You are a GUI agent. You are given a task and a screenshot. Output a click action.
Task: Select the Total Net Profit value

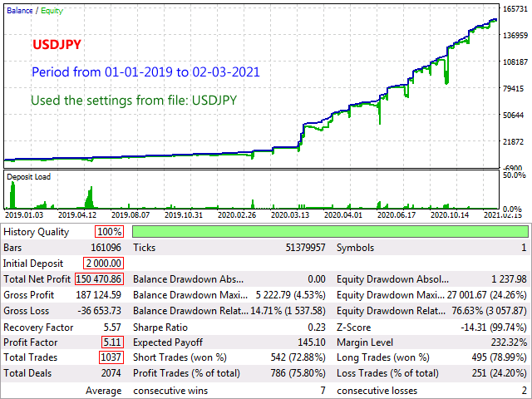tap(100, 279)
